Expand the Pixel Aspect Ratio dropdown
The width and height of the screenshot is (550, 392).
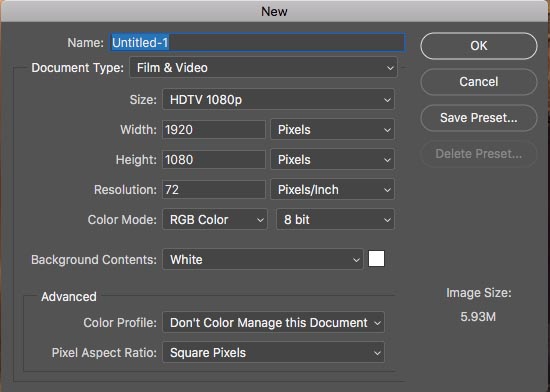[274, 352]
